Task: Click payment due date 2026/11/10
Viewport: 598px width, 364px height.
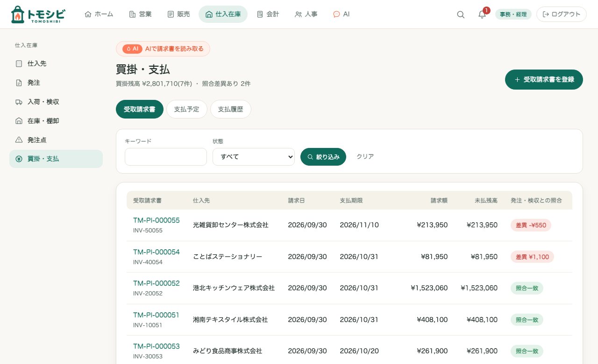Action: pyautogui.click(x=359, y=225)
